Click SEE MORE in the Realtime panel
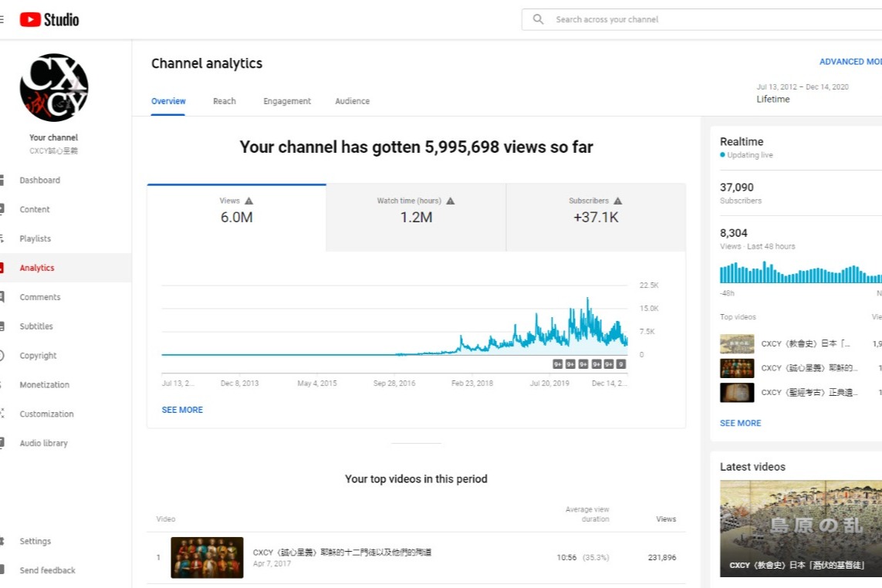 tap(740, 423)
